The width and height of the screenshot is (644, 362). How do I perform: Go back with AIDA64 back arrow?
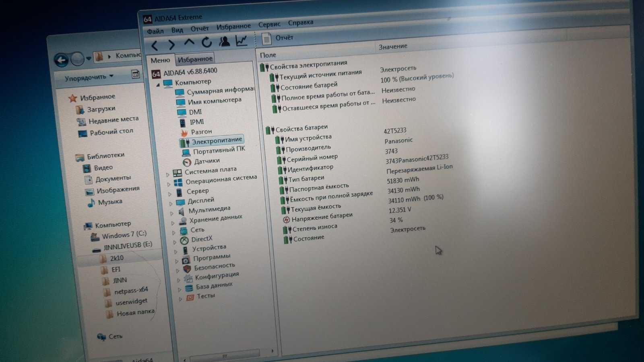(155, 45)
